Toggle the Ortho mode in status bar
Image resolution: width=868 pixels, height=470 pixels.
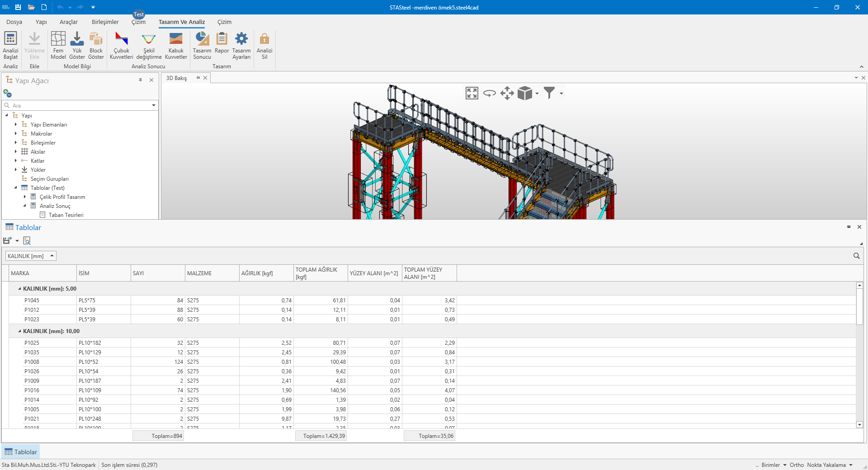[x=797, y=465]
